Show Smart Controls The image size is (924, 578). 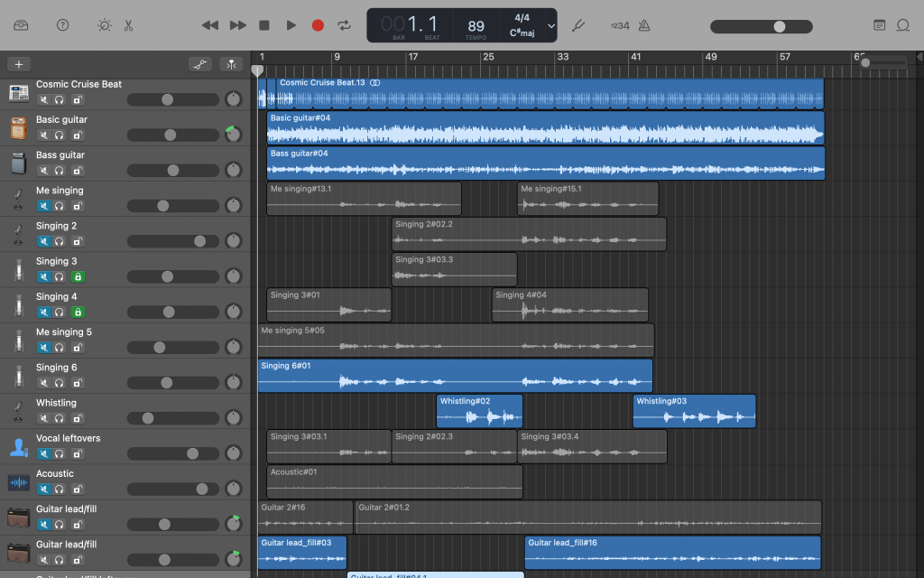click(x=105, y=25)
